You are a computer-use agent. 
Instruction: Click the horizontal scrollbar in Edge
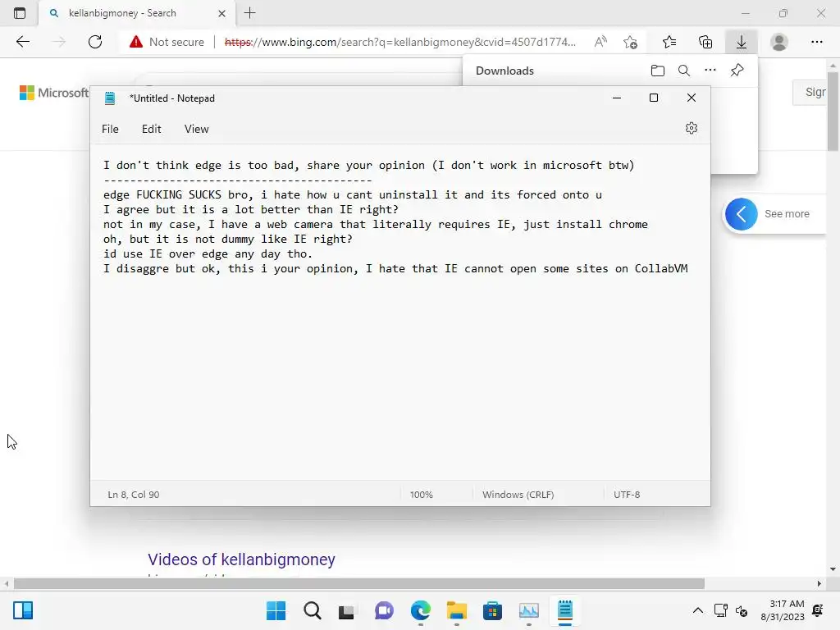point(359,583)
